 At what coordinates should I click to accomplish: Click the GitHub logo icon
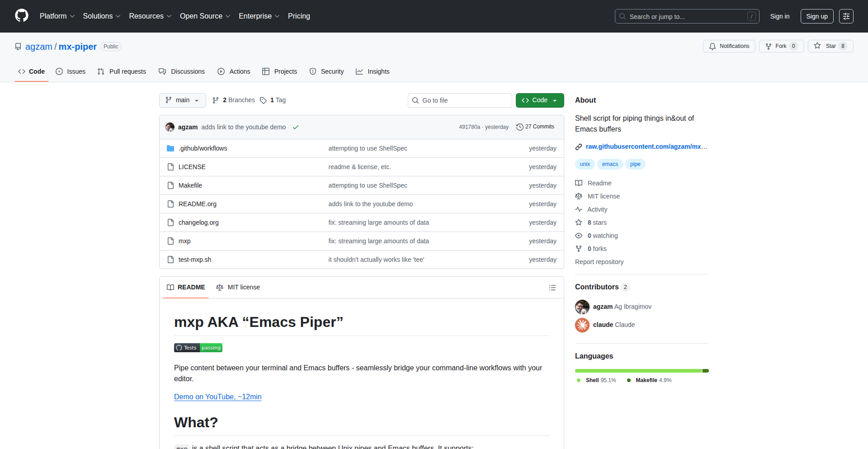pos(22,16)
